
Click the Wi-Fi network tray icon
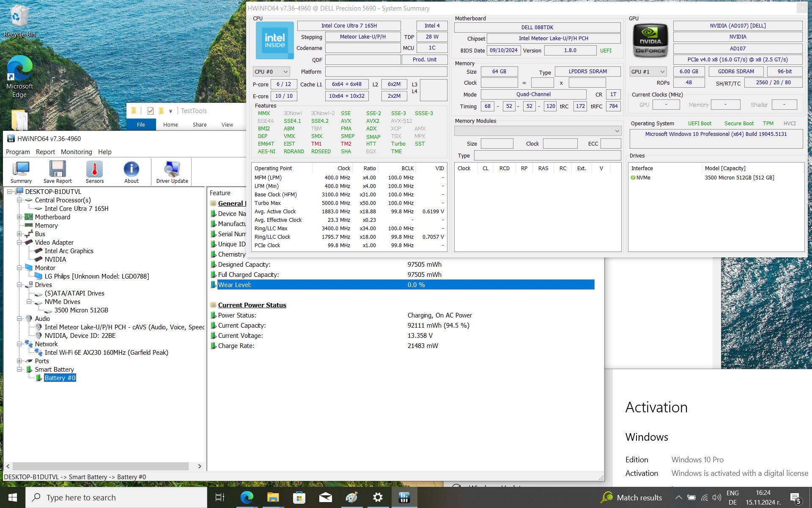coord(704,498)
